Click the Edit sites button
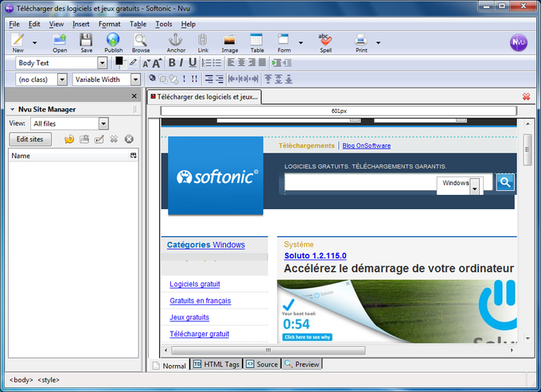Screen dimensions: 541x392 tap(30, 139)
